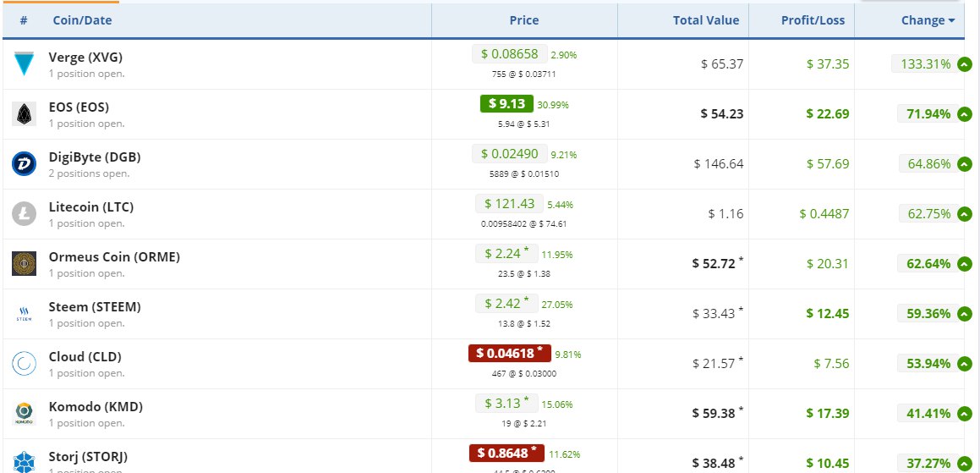Click the $ 0.4487 Litecoin profit value
Viewport: 980px width, 473px height.
[824, 214]
